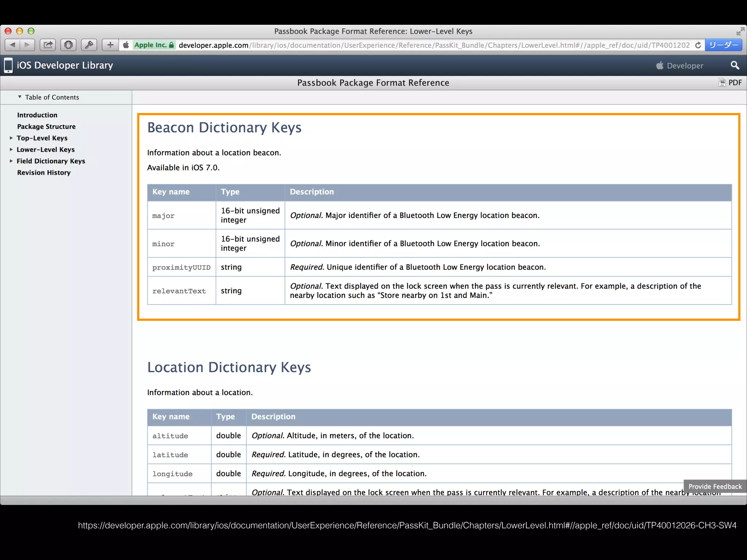
Task: Select the 'major' key name cell
Action: coord(182,215)
